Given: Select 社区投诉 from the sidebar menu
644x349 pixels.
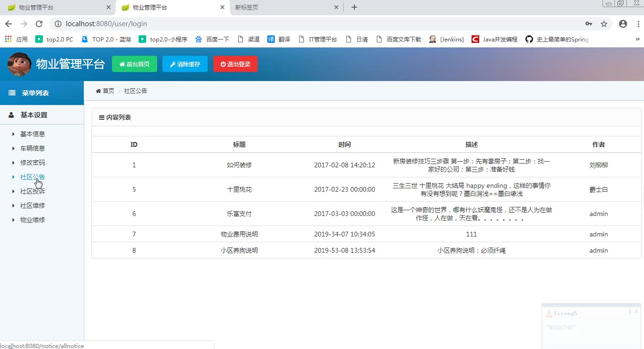Looking at the screenshot, I should point(32,191).
